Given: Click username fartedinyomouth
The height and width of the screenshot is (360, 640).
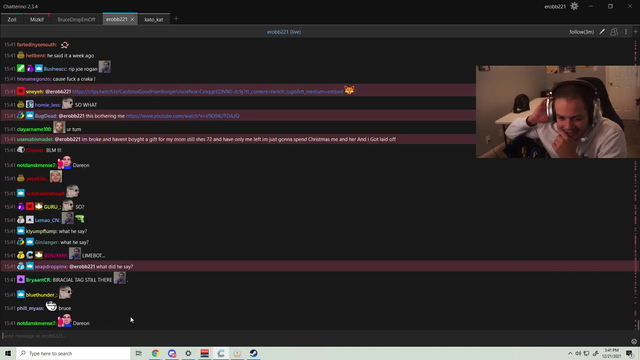Looking at the screenshot, I should click(x=37, y=44).
